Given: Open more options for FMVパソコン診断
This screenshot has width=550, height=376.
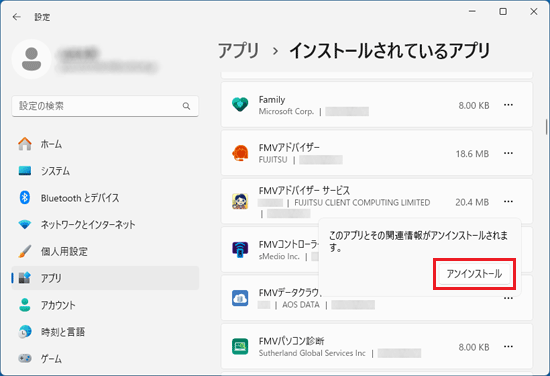Looking at the screenshot, I should click(508, 347).
